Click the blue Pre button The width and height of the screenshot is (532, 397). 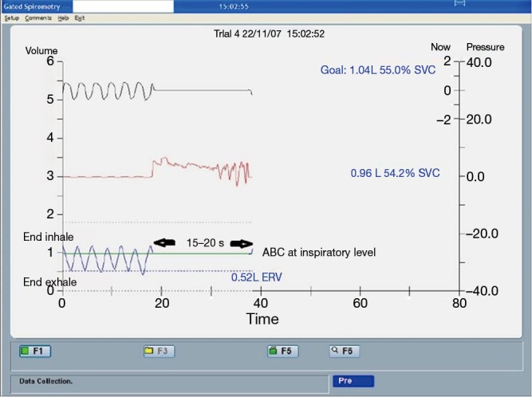click(x=353, y=381)
